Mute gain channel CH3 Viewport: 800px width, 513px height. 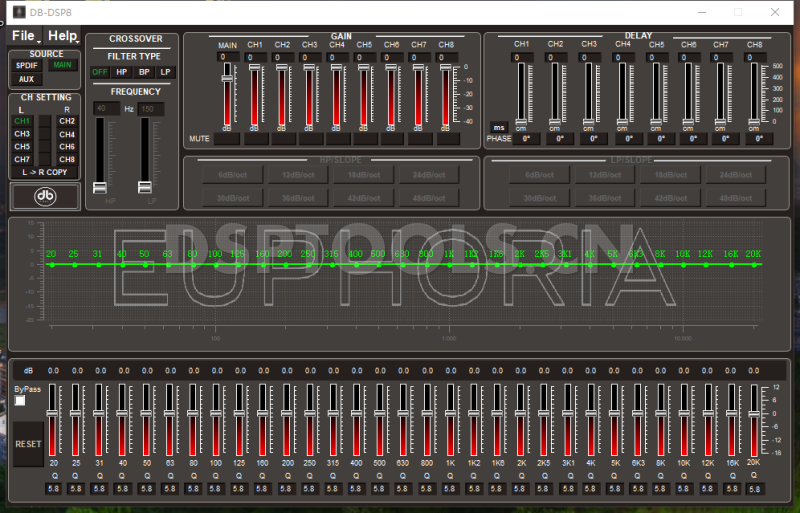point(311,139)
